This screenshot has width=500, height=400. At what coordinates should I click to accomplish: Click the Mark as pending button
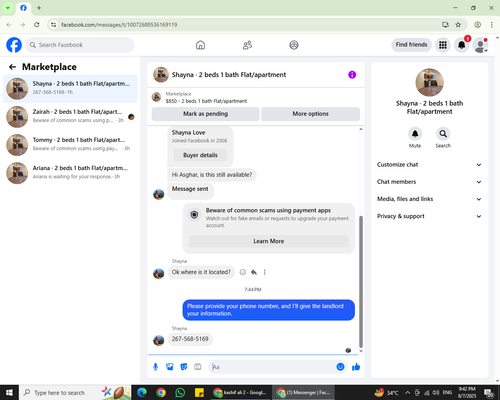click(206, 114)
